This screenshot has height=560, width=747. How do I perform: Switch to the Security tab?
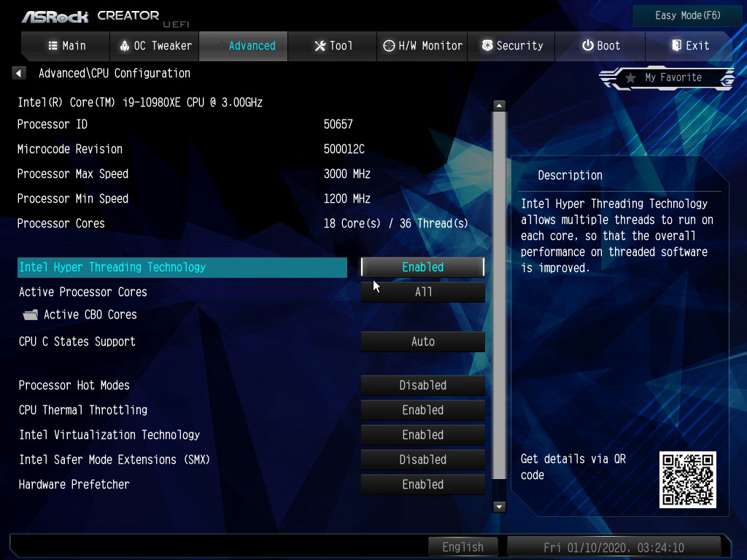[511, 46]
